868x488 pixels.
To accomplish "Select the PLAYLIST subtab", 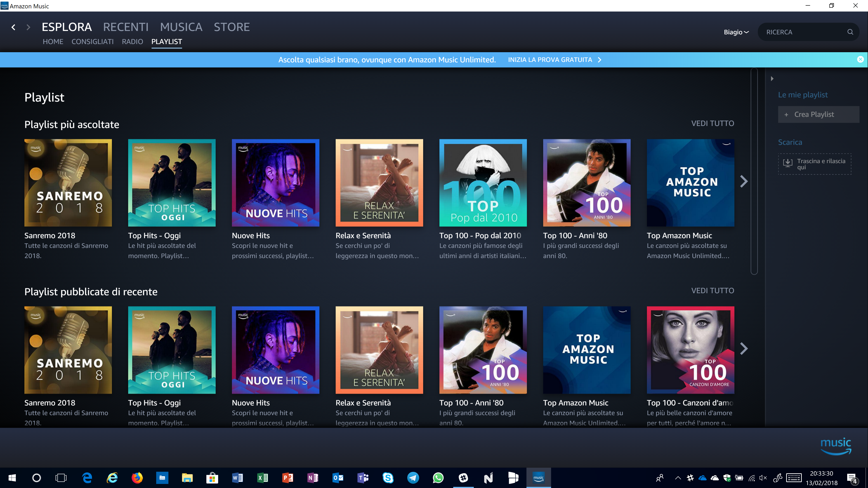I will tap(166, 41).
